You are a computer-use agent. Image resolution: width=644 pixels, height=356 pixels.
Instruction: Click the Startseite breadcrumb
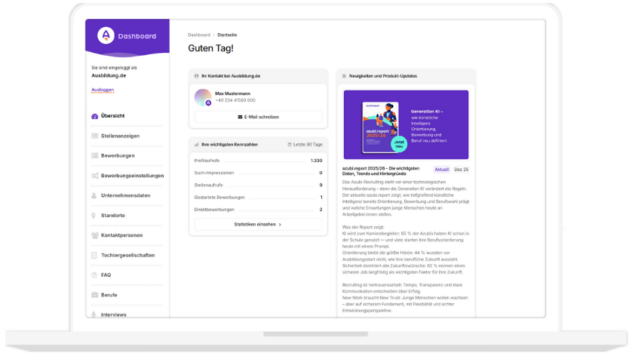(227, 35)
